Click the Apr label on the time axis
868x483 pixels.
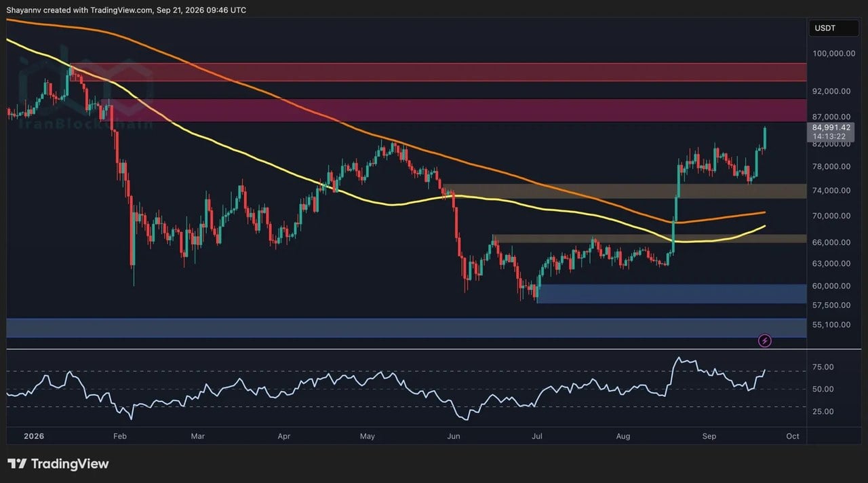click(x=283, y=436)
